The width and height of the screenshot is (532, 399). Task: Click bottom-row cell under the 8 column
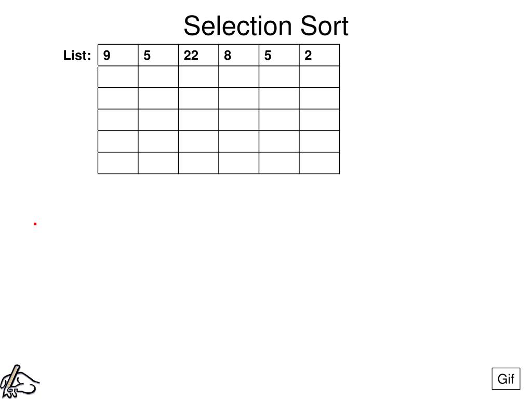tap(239, 163)
